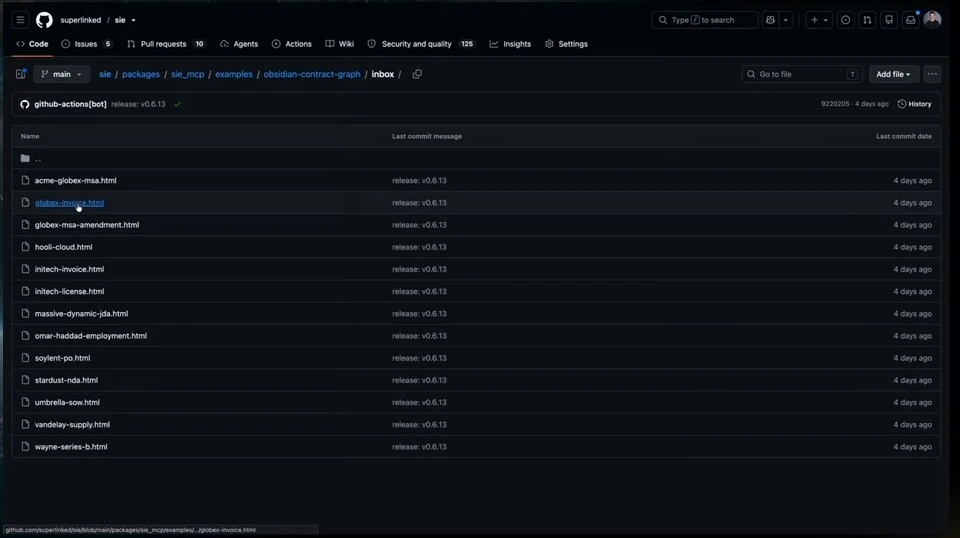The image size is (960, 538).
Task: Open latest commit release: v0.6.13 message
Action: coord(138,104)
